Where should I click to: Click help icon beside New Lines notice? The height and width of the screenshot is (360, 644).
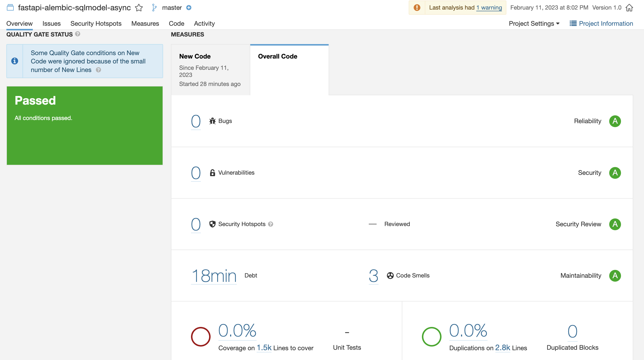coord(98,70)
